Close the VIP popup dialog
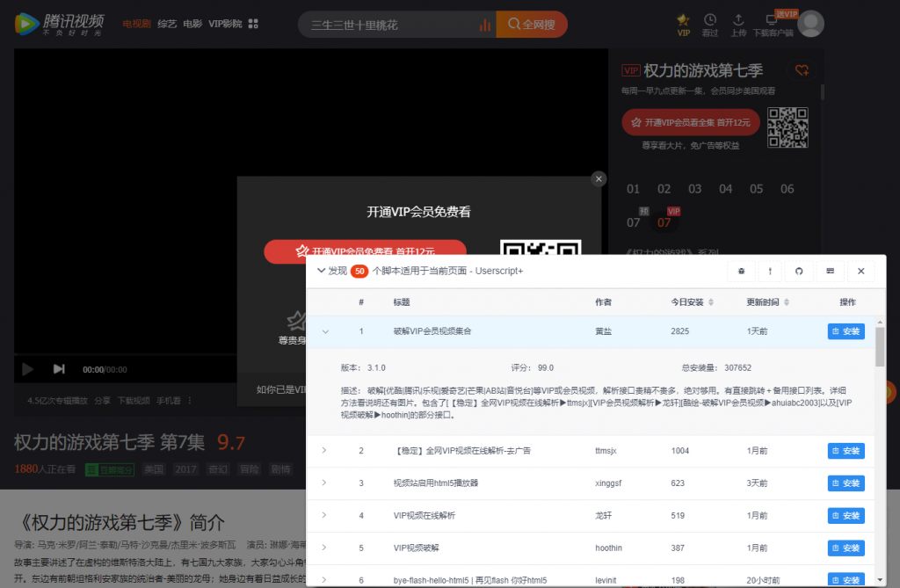Screen dimensions: 900x588 (x=599, y=179)
